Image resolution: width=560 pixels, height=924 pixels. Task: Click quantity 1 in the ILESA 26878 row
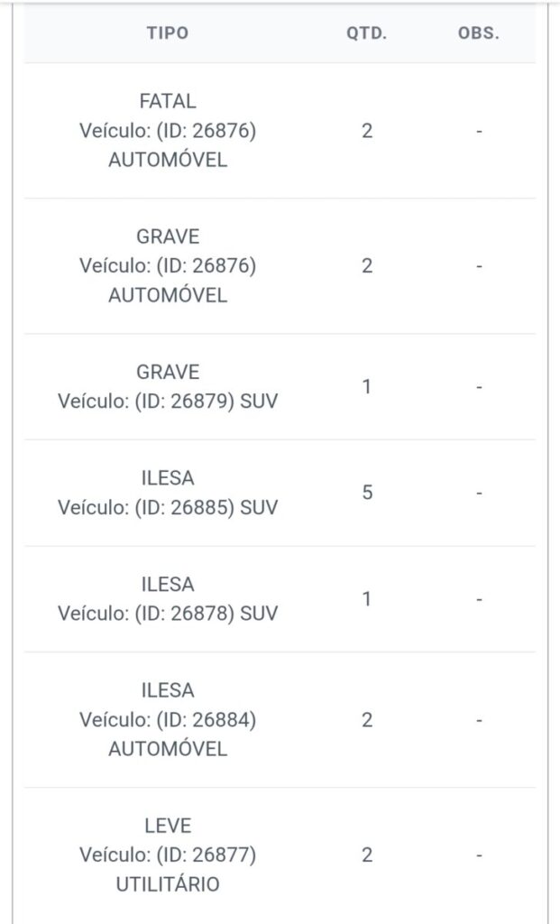point(366,598)
